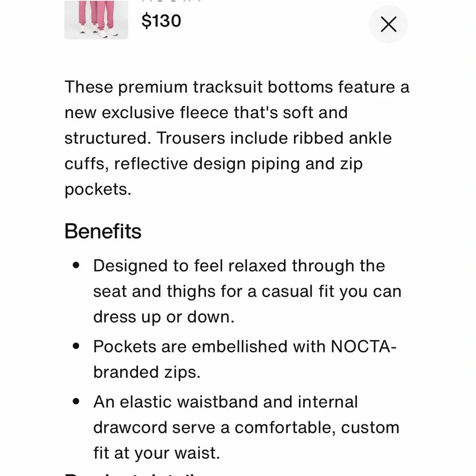Tap the pink tracksuit product thumbnail
The height and width of the screenshot is (476, 476).
96,19
